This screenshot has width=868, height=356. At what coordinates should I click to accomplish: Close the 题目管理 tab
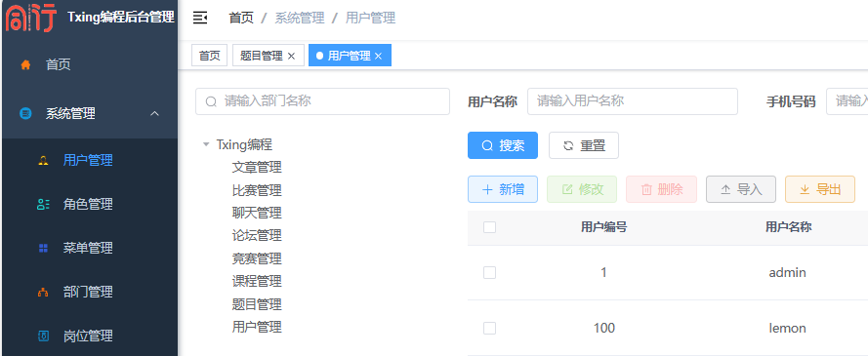291,56
